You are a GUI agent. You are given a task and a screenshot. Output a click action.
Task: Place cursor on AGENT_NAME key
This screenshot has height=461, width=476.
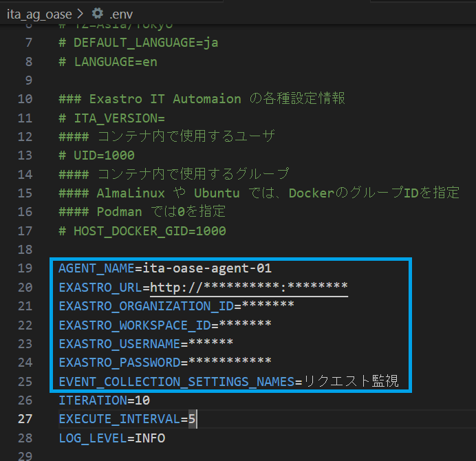(x=96, y=268)
